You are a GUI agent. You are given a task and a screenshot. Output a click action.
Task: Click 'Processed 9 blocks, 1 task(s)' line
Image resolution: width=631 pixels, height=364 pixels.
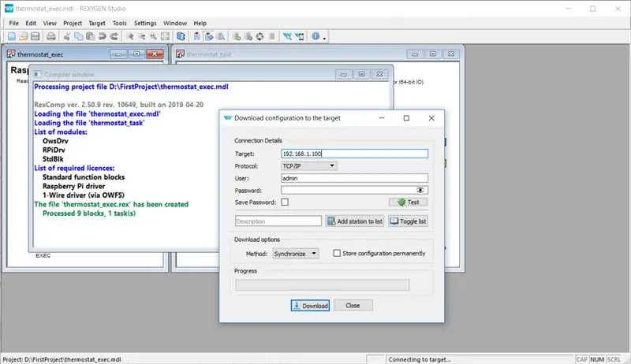[x=89, y=214]
